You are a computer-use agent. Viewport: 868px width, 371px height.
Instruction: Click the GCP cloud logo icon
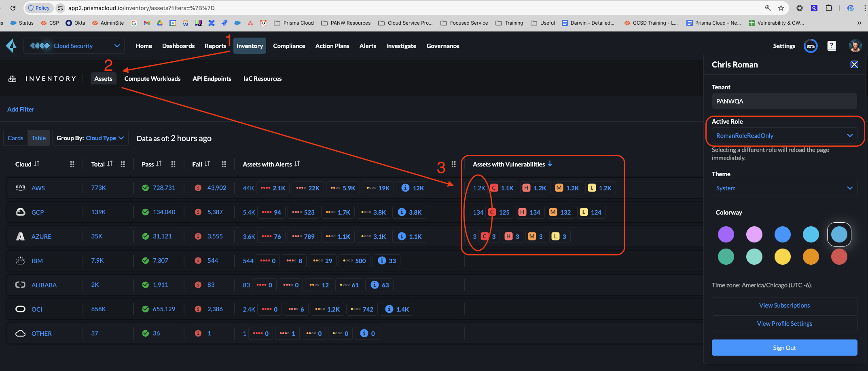point(20,212)
